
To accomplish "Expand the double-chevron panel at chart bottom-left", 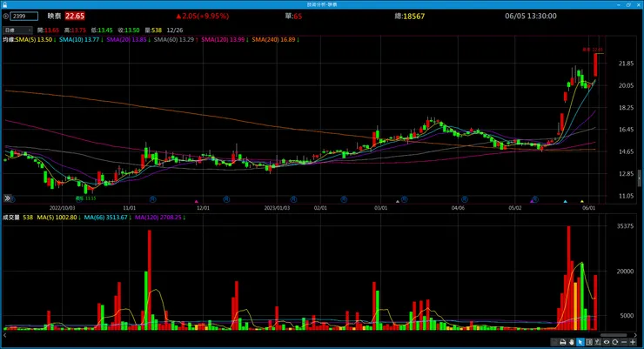I will (x=7, y=198).
